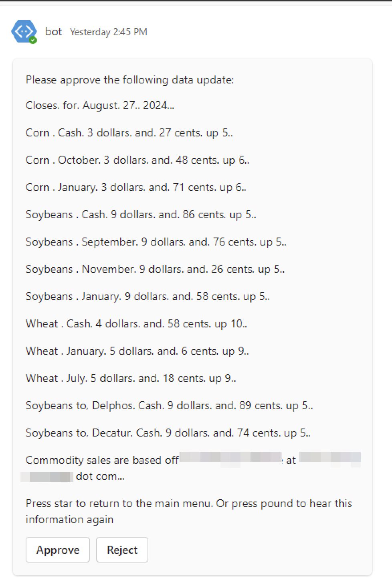Reject the data update
Screen dimensions: 392x585
tap(122, 550)
